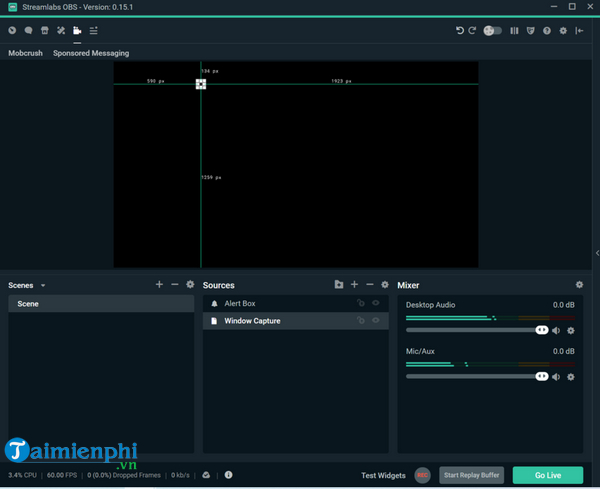Expand the Scenes collection dropdown arrow
Screen dimensions: 600x489
pyautogui.click(x=43, y=285)
